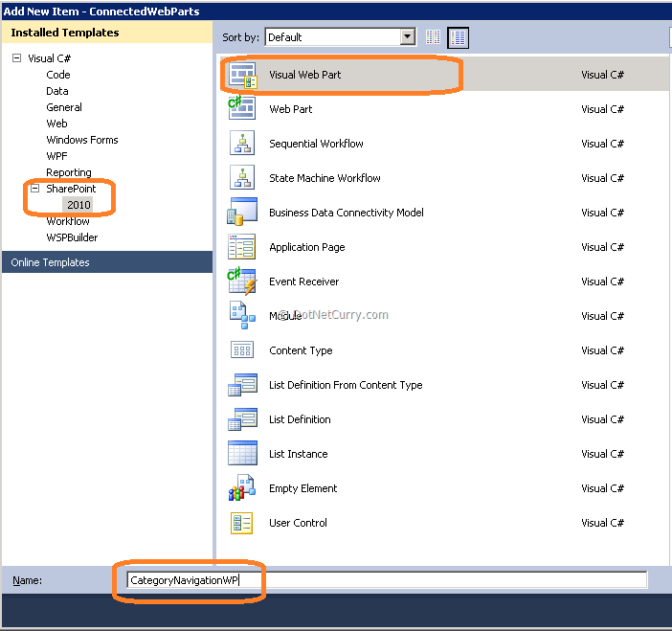Collapse the SharePoint tree node
The height and width of the screenshot is (631, 672).
point(35,189)
